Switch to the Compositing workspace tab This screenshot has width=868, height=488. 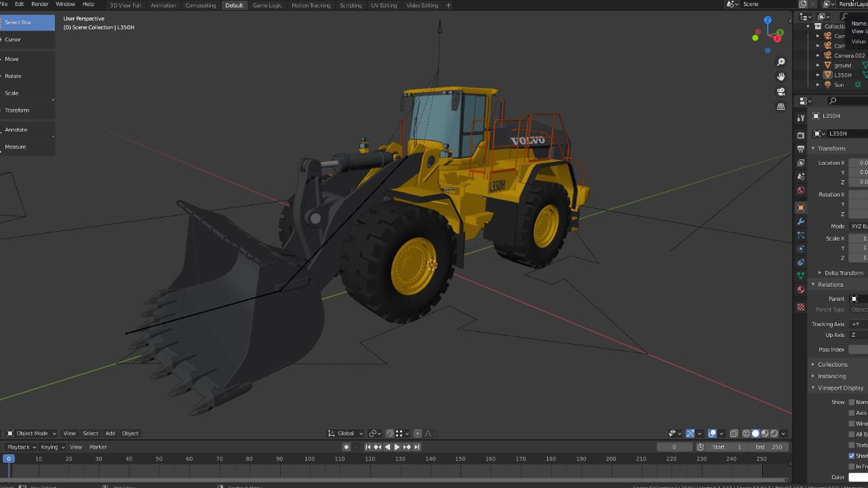click(x=201, y=5)
